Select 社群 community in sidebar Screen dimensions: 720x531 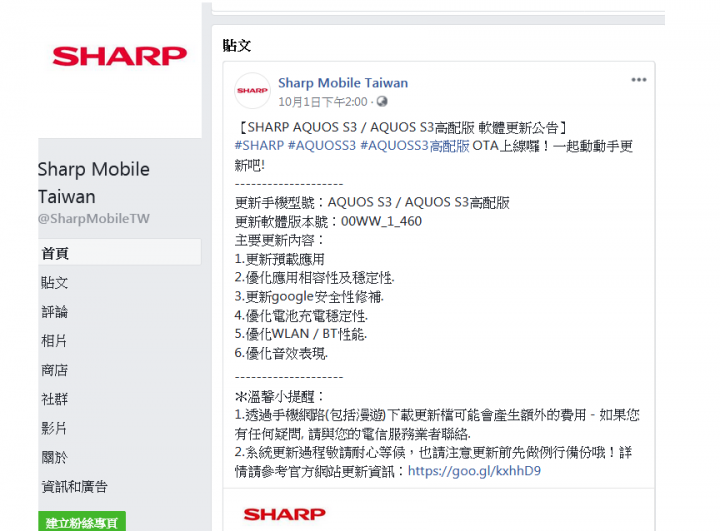[x=55, y=399]
